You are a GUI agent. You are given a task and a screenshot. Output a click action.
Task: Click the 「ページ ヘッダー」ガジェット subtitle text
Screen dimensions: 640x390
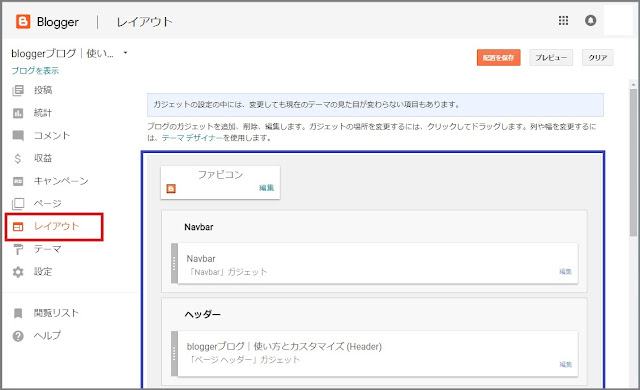(x=244, y=360)
